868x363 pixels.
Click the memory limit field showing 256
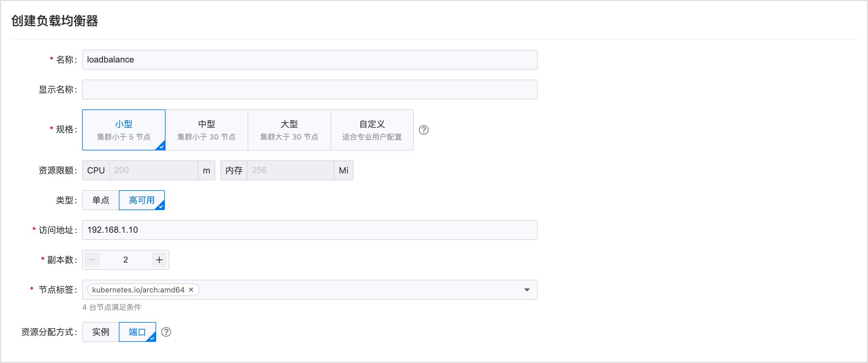291,170
